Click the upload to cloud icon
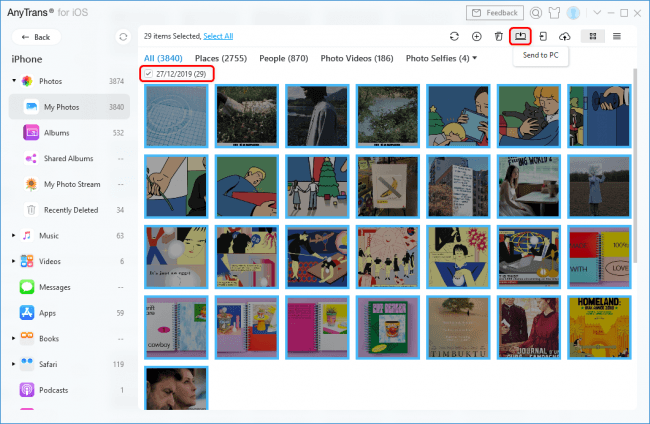The image size is (650, 424). click(564, 36)
